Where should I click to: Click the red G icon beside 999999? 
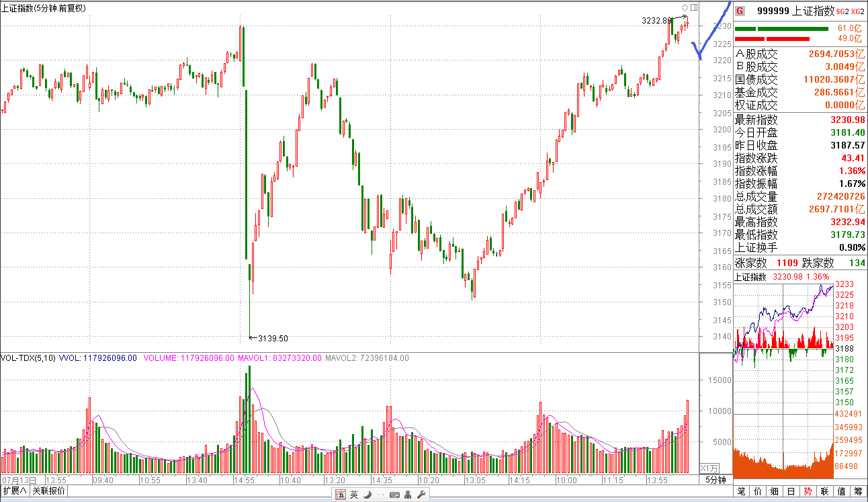(x=740, y=11)
